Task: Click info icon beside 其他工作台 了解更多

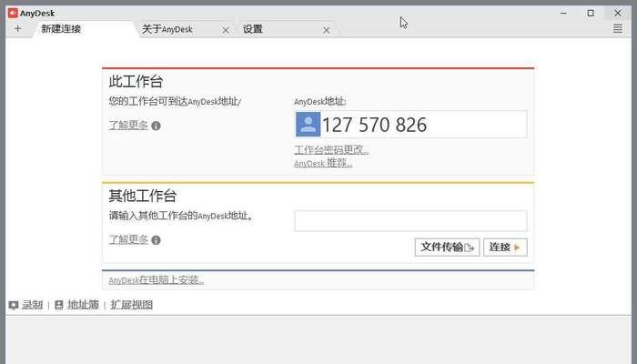Action: pyautogui.click(x=156, y=240)
